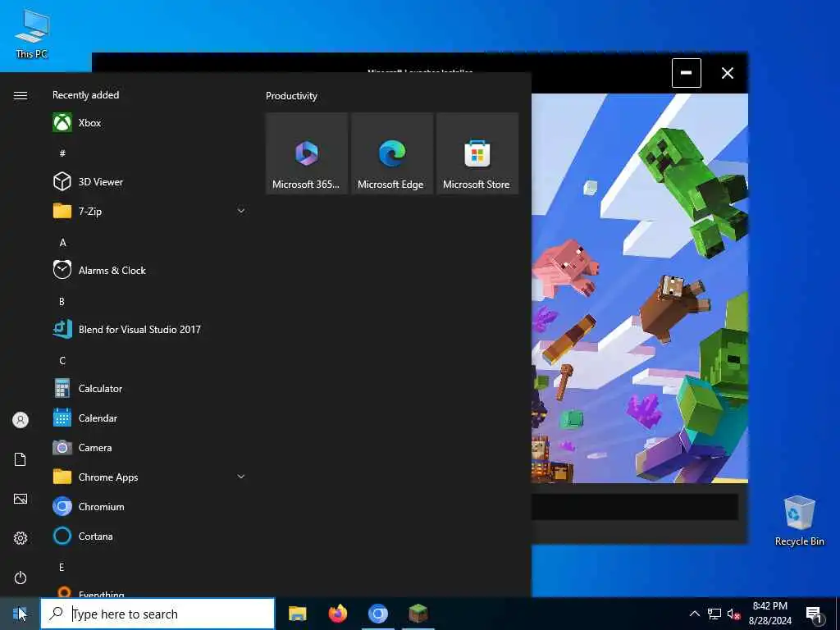Expand the Start menu hamburger button
Image resolution: width=840 pixels, height=630 pixels.
click(x=21, y=95)
